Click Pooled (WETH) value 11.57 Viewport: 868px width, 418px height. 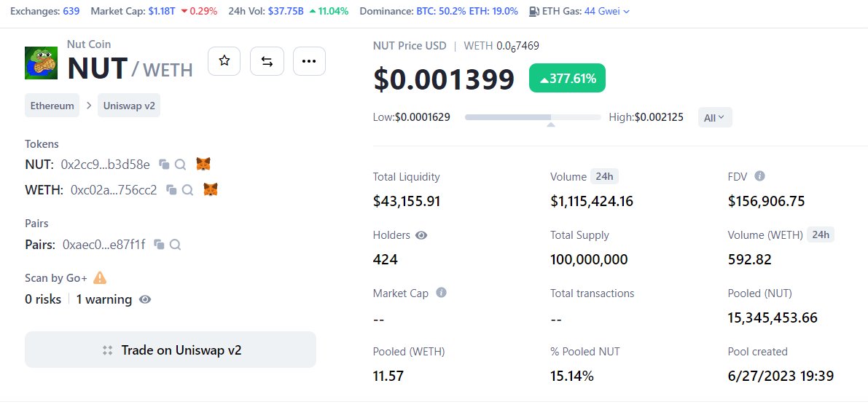388,376
